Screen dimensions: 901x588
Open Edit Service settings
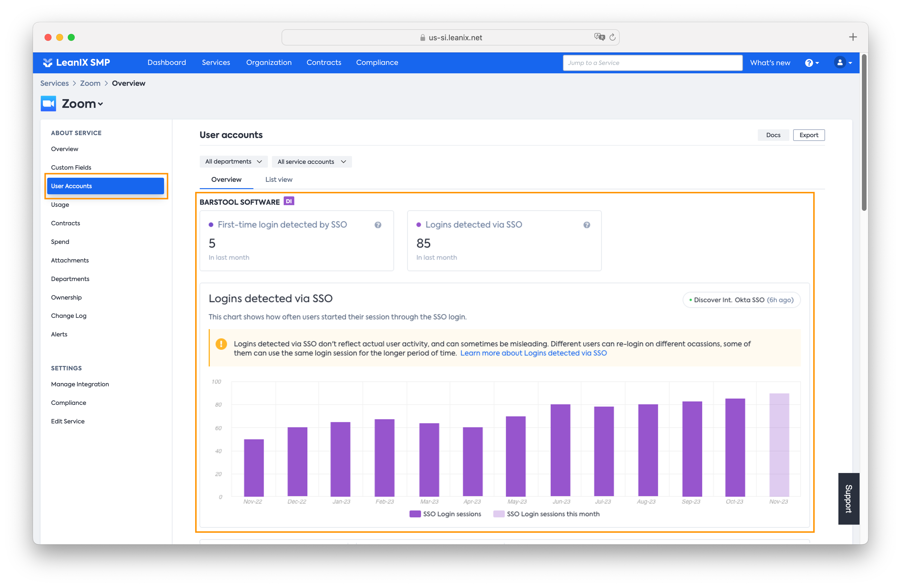click(68, 421)
